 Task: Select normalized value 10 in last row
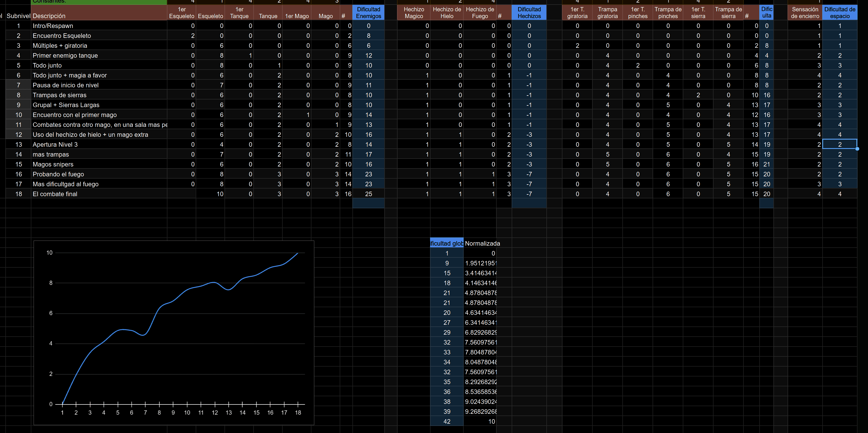480,421
